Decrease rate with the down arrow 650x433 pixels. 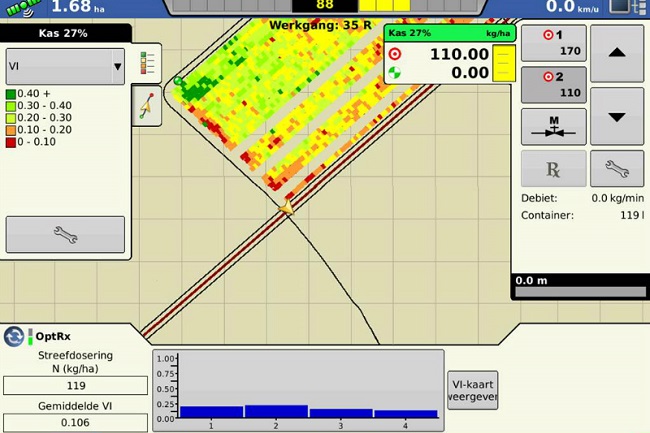[x=616, y=116]
